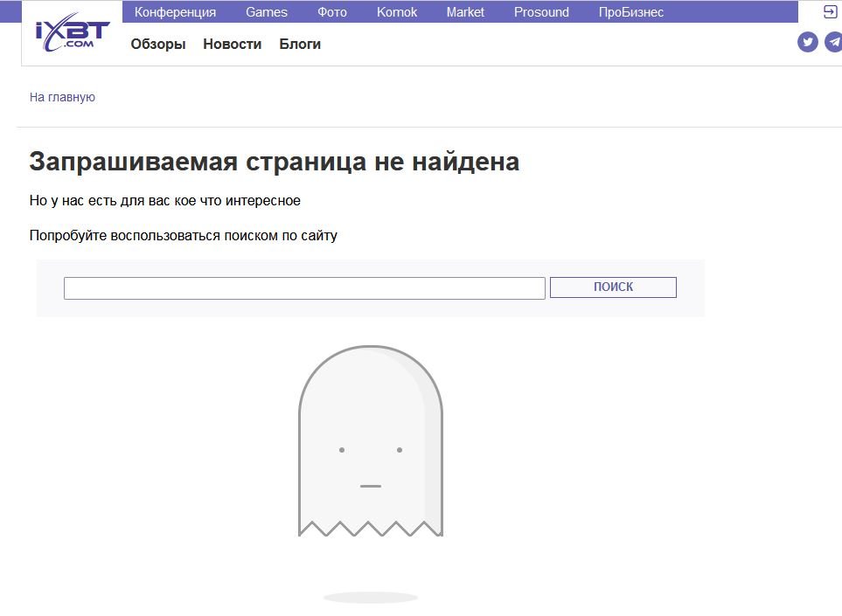This screenshot has height=616, width=842.
Task: Open Конференция in top bar
Action: tap(175, 12)
